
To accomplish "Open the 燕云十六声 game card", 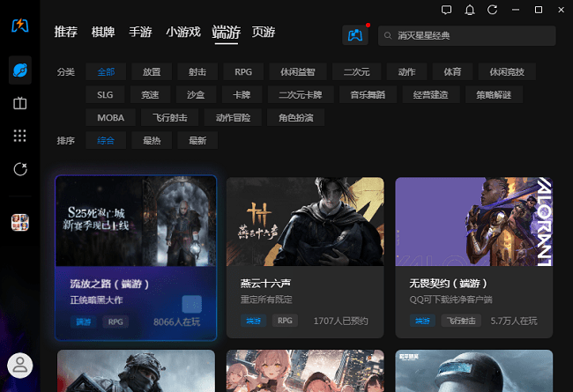I will 305,257.
